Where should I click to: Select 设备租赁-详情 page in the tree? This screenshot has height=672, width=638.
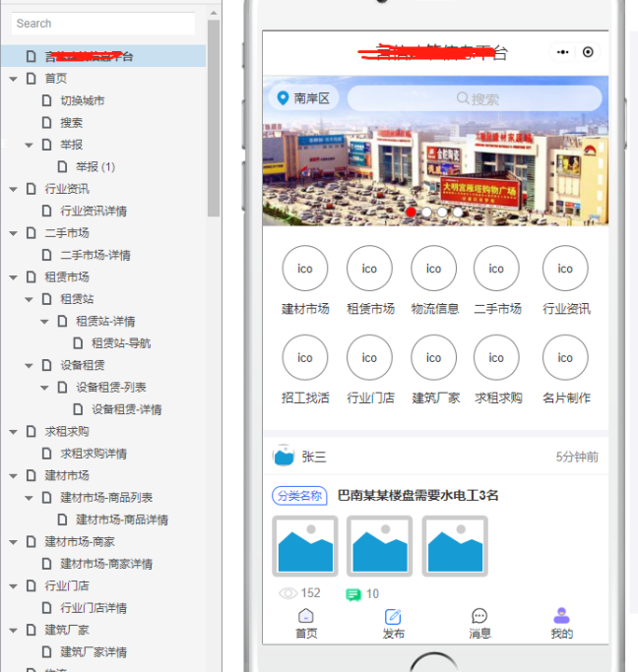click(126, 409)
